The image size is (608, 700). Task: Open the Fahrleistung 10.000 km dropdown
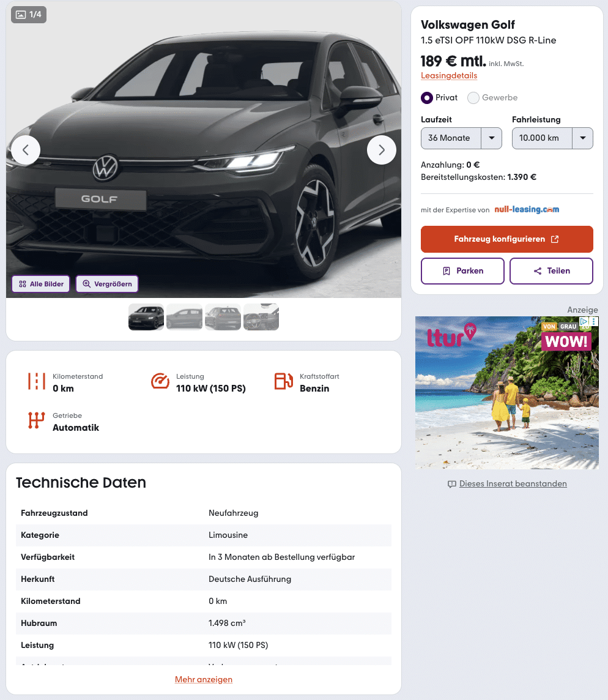coord(552,138)
